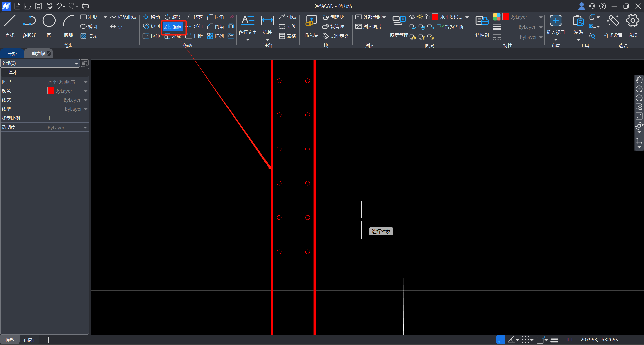The height and width of the screenshot is (345, 644).
Task: Click the red color swatch in 颜色 row
Action: 51,91
